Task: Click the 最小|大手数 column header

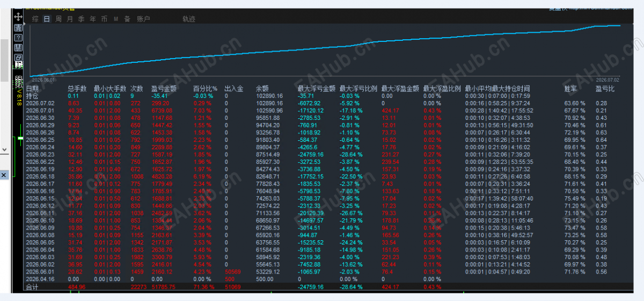Action: [x=110, y=89]
